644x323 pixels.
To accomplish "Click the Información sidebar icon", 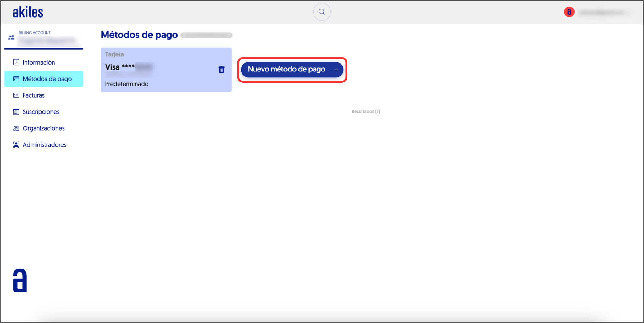I will (16, 62).
